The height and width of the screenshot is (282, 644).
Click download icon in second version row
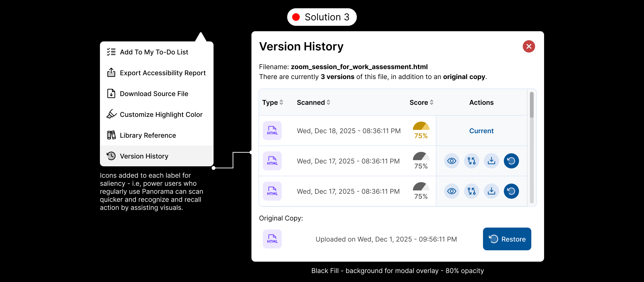pos(491,161)
